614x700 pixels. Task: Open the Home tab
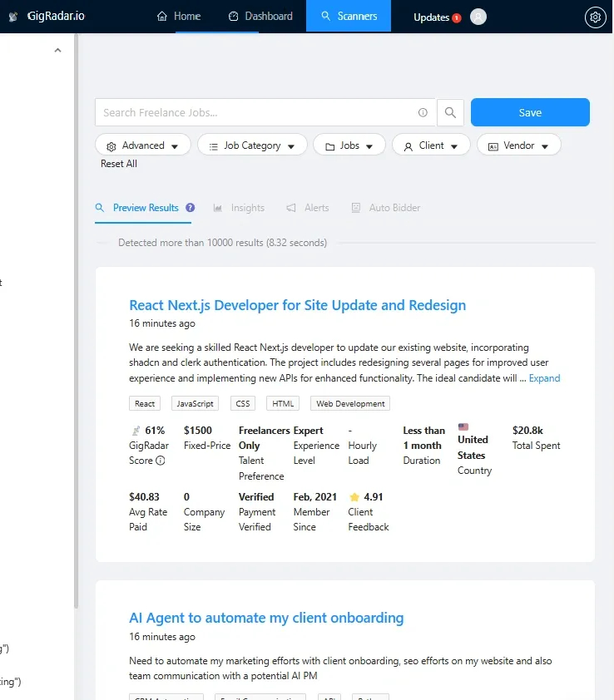179,17
